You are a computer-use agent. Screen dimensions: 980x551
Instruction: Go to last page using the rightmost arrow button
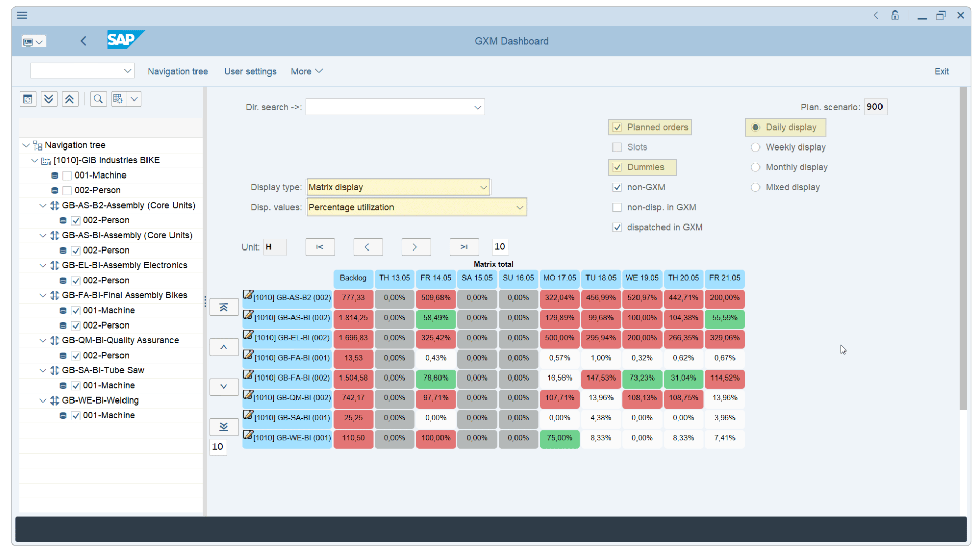(x=464, y=247)
